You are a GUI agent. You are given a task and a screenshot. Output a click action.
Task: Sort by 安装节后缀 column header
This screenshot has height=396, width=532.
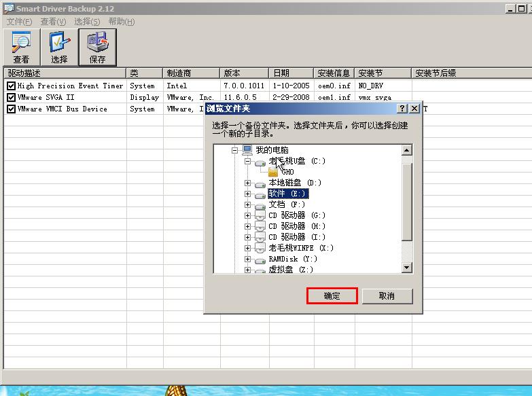(x=472, y=73)
